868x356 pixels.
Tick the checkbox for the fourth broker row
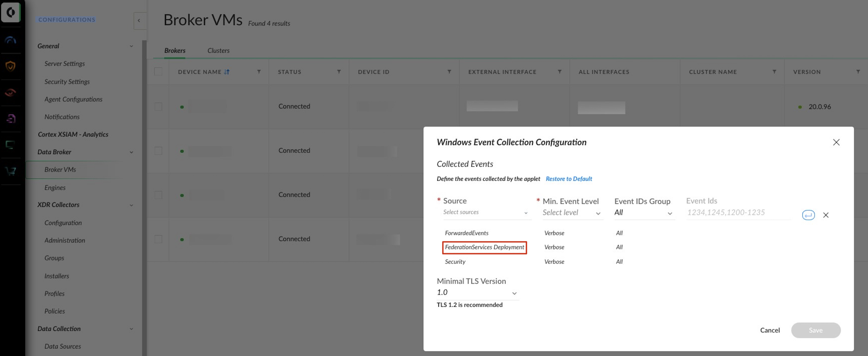coord(158,239)
